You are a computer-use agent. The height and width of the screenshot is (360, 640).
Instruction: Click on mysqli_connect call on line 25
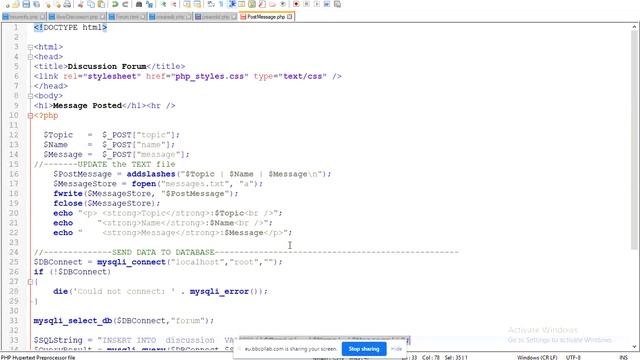coord(131,262)
